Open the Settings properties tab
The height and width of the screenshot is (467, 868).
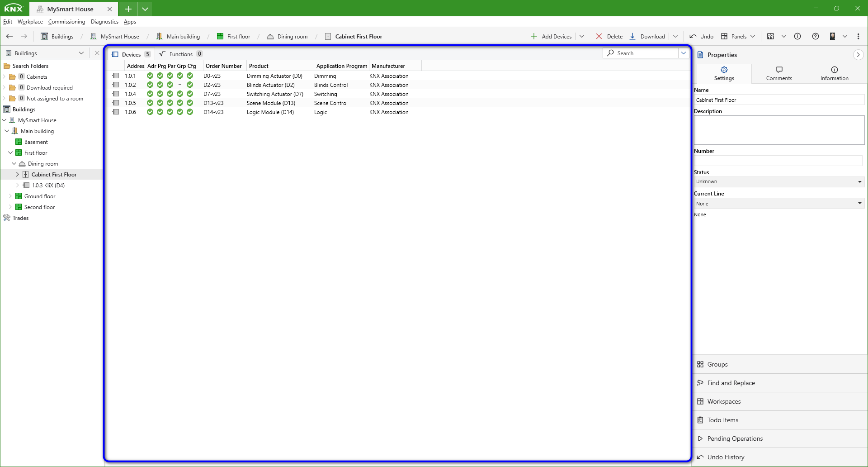pos(724,73)
